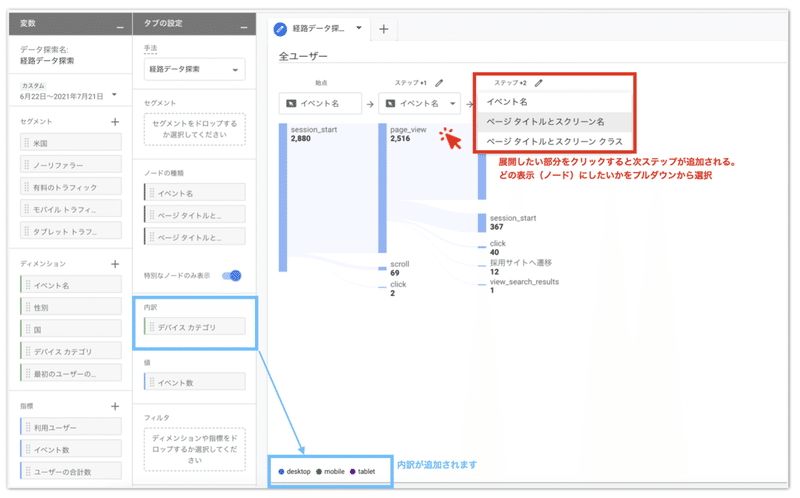This screenshot has width=800, height=498.
Task: Click the tablet legend color dot
Action: click(353, 471)
